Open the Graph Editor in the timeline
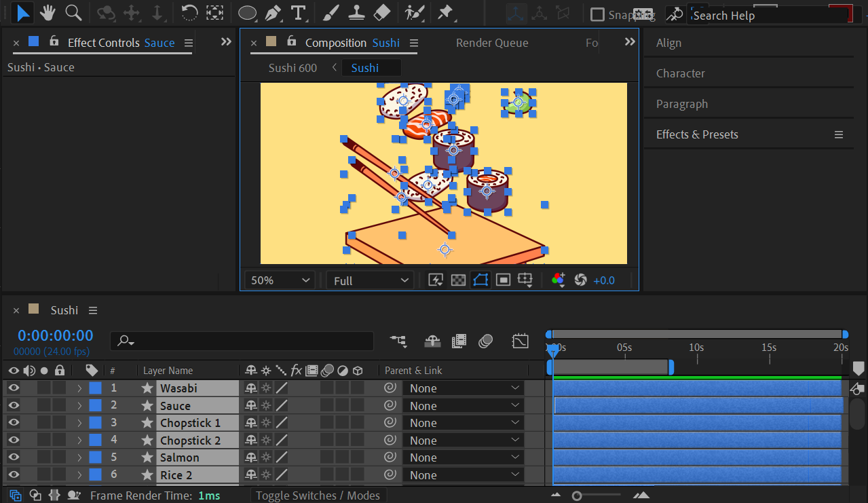This screenshot has height=503, width=868. [520, 341]
